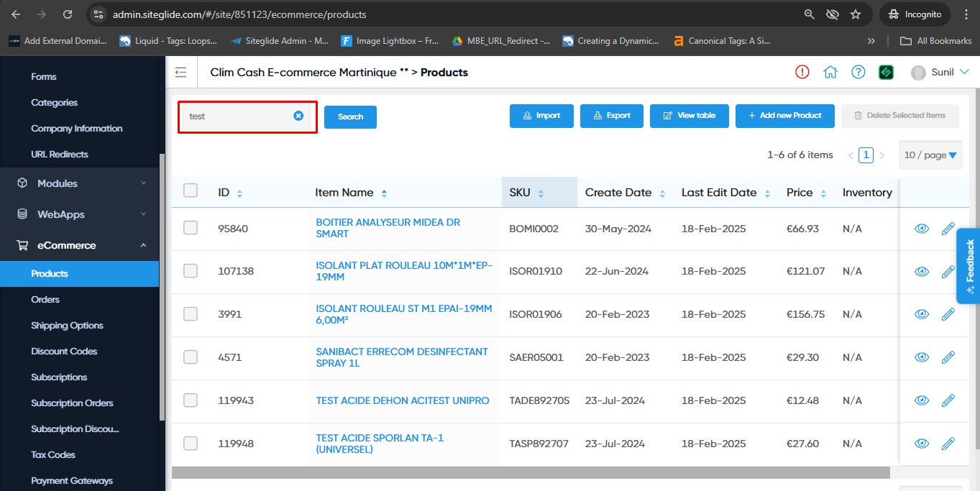The height and width of the screenshot is (491, 980).
Task: Edit product 95840 with pencil icon
Action: (948, 229)
